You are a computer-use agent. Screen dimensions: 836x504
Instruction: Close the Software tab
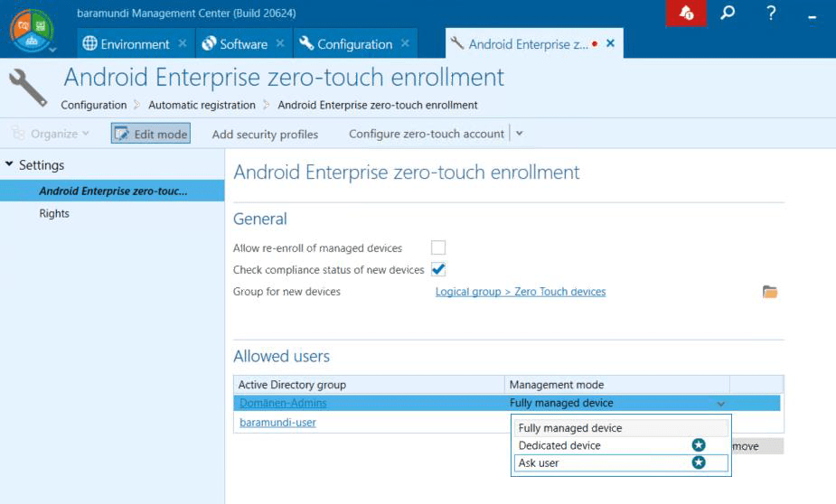pyautogui.click(x=280, y=43)
